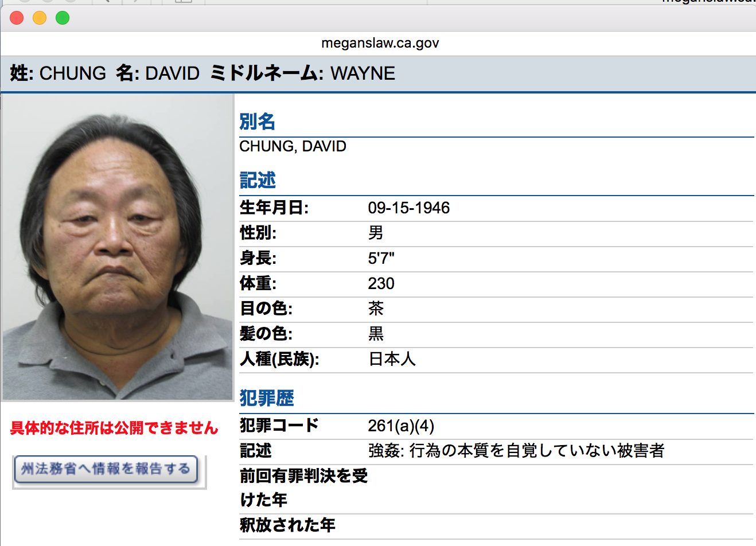Click the 目の色 label
The width and height of the screenshot is (756, 546).
click(266, 309)
